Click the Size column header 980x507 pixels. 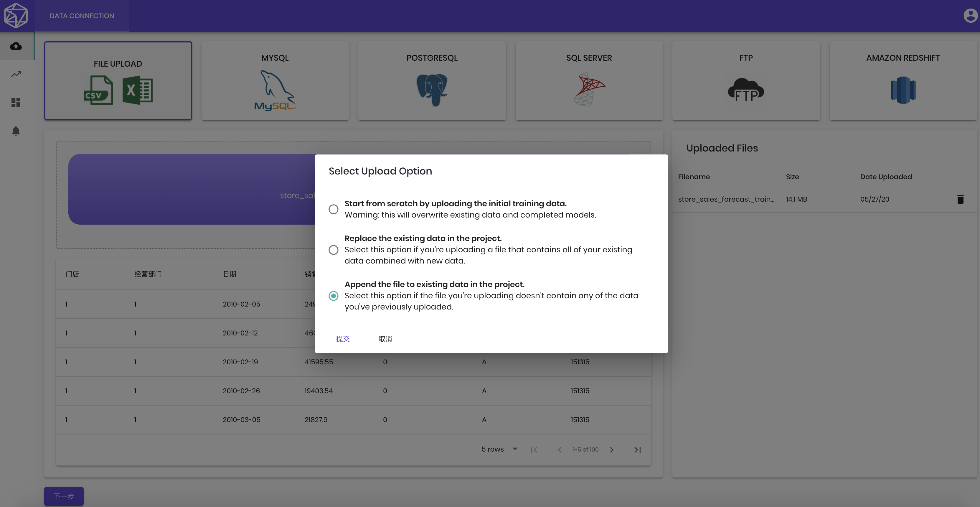(792, 177)
